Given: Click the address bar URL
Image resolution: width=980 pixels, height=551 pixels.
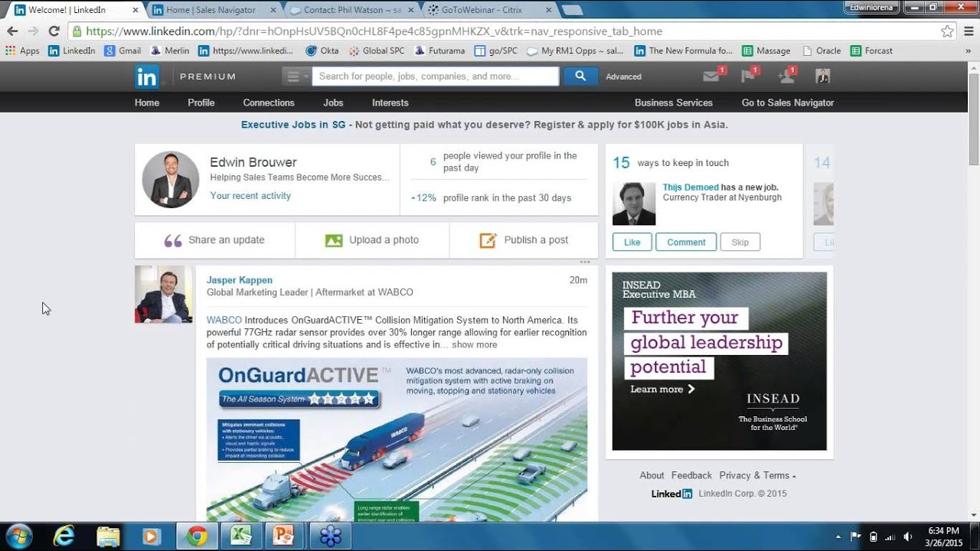Looking at the screenshot, I should click(x=374, y=31).
